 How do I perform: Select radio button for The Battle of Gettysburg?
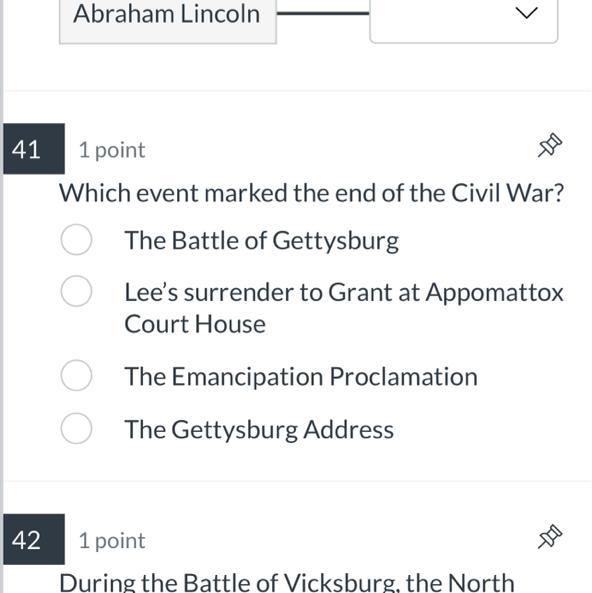click(x=76, y=240)
